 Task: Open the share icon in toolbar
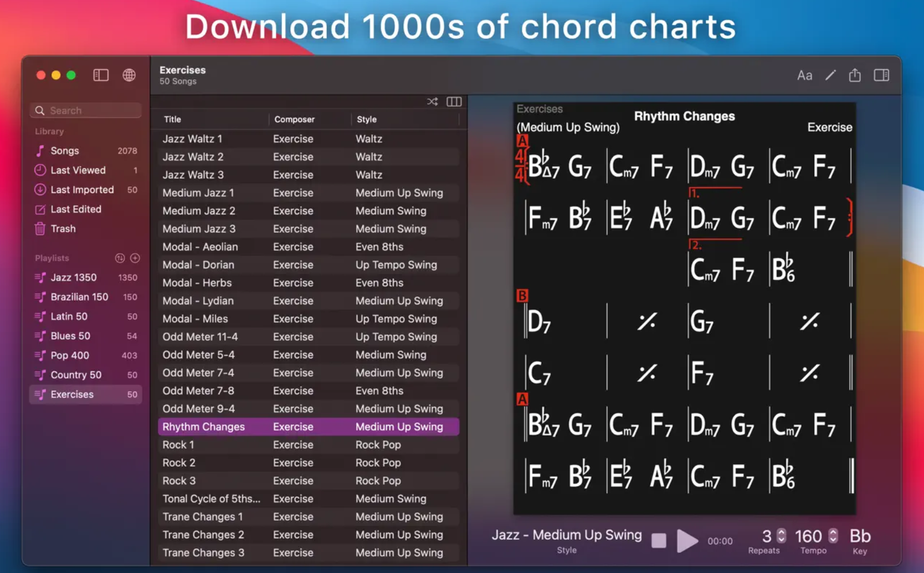click(855, 75)
